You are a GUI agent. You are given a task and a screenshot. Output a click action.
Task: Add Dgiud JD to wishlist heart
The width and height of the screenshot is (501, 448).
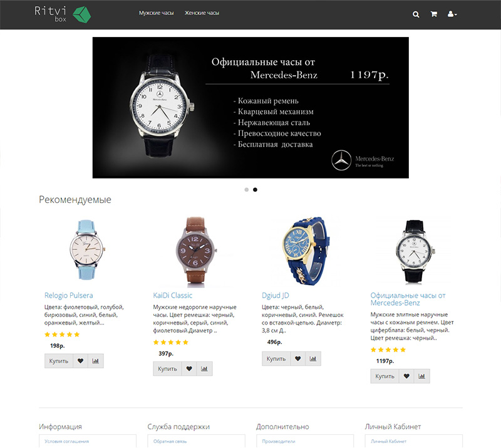(298, 359)
